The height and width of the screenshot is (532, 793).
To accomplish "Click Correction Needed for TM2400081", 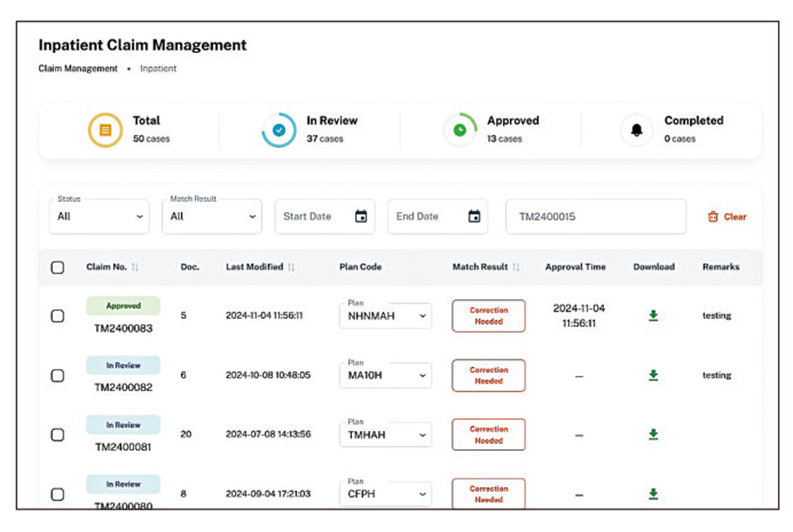I will pyautogui.click(x=488, y=435).
